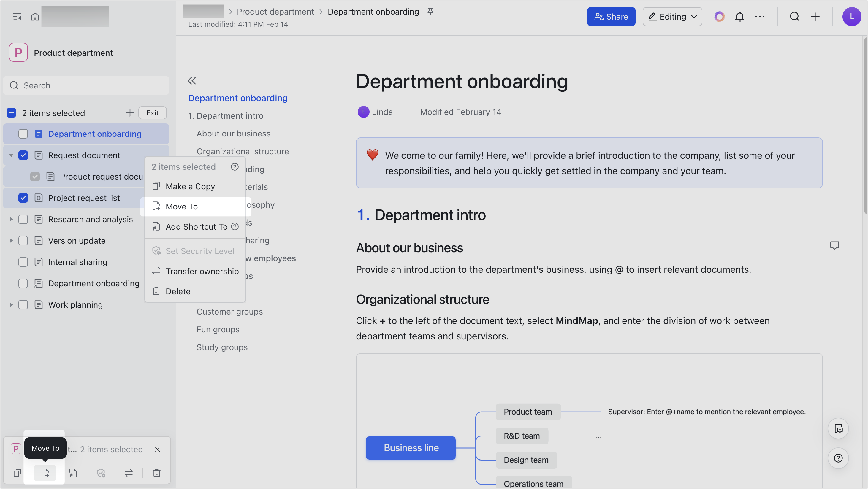Click the sidebar Search field

click(x=86, y=85)
